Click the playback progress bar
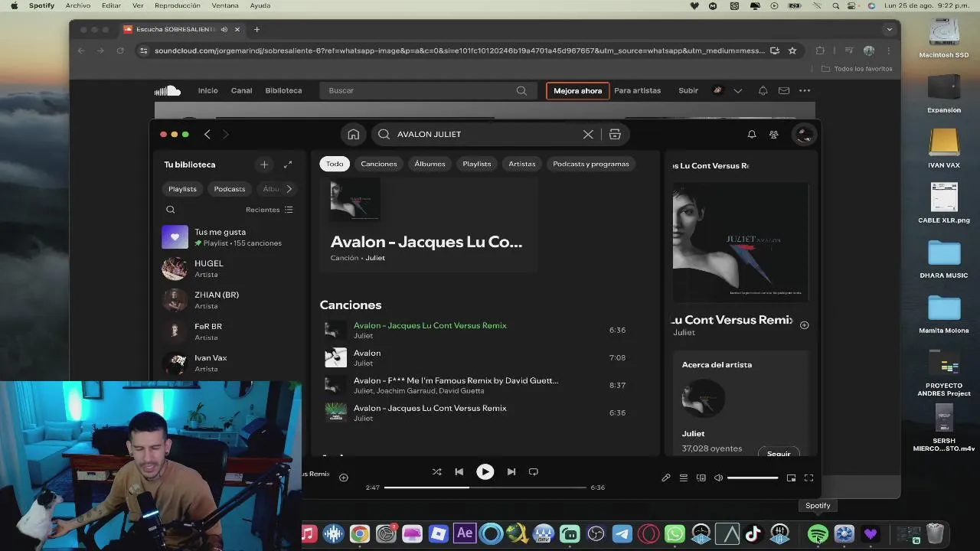This screenshot has height=551, width=980. click(x=485, y=487)
